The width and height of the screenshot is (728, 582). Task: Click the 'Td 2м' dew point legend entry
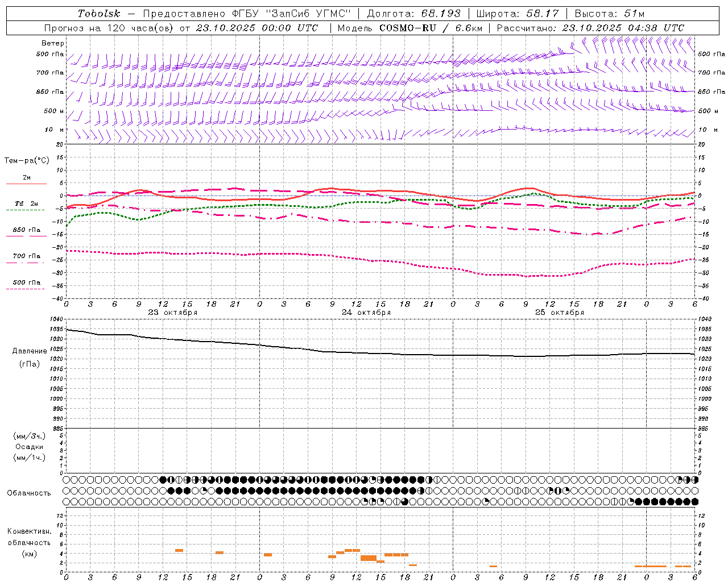(26, 203)
